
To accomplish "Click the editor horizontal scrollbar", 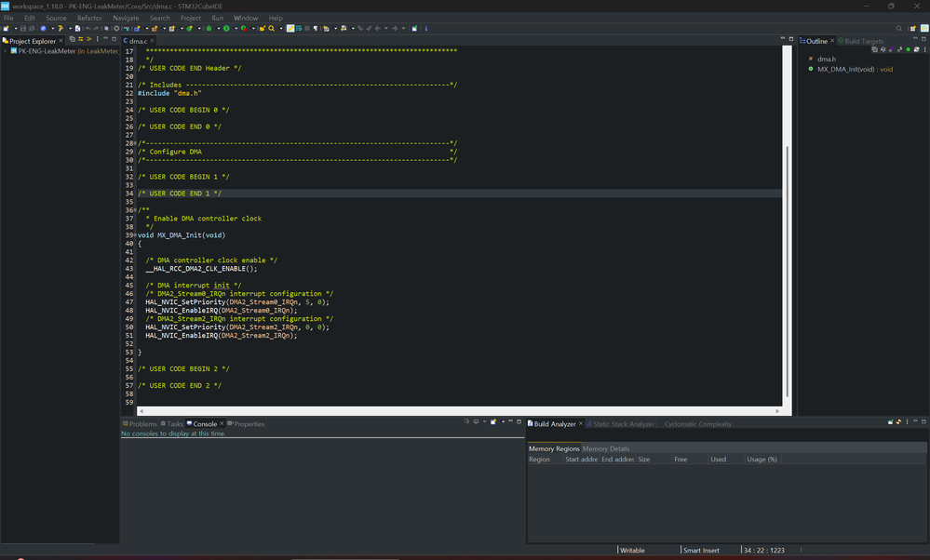I will pyautogui.click(x=456, y=410).
